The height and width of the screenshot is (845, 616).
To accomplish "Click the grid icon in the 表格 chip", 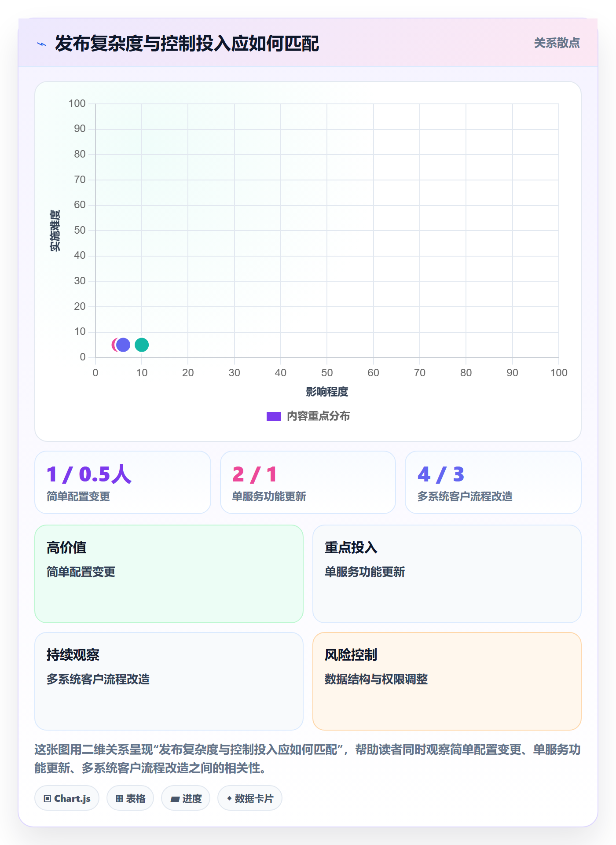I will pos(119,799).
